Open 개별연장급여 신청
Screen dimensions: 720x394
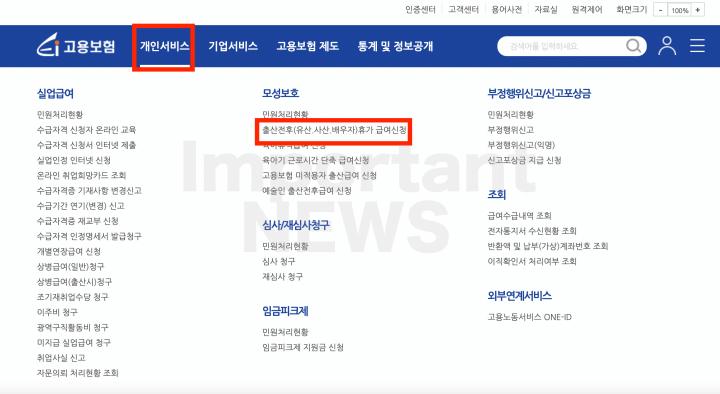68,251
